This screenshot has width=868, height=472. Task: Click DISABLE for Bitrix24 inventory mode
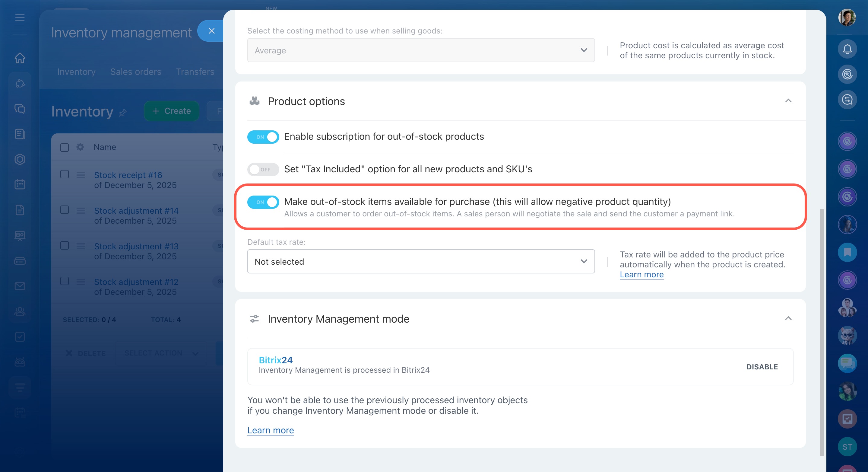click(x=762, y=367)
